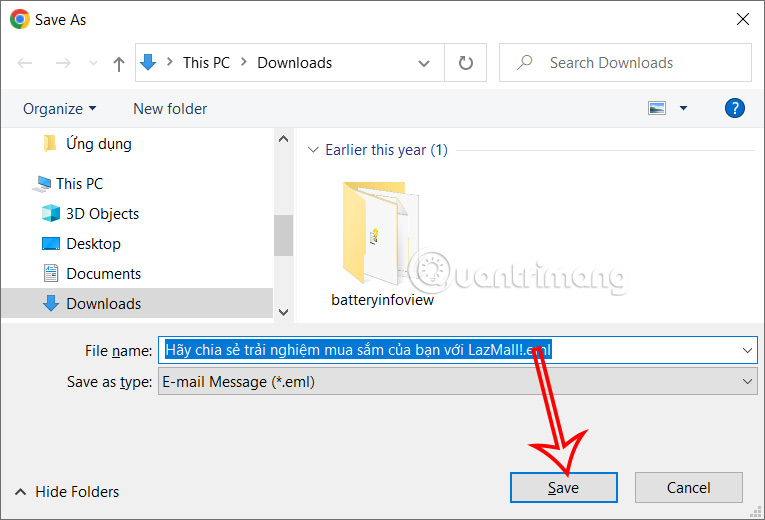The image size is (765, 520).
Task: Click navigation tree scrollbar thumb
Action: click(x=283, y=235)
